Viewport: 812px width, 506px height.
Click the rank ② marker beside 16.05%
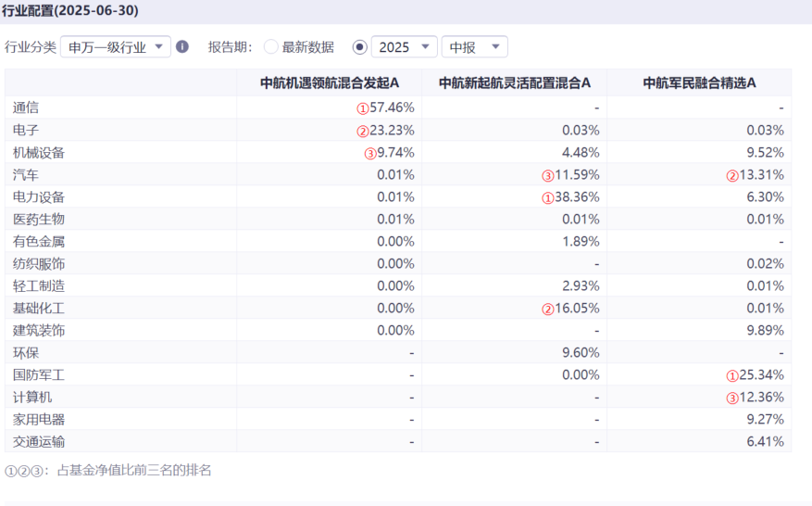pos(548,309)
